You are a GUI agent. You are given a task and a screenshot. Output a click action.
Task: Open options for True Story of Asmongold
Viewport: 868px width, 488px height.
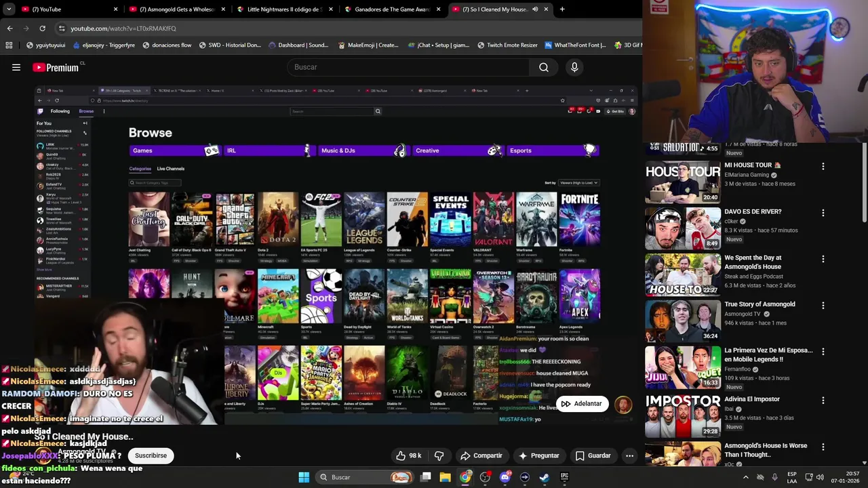coord(823,306)
